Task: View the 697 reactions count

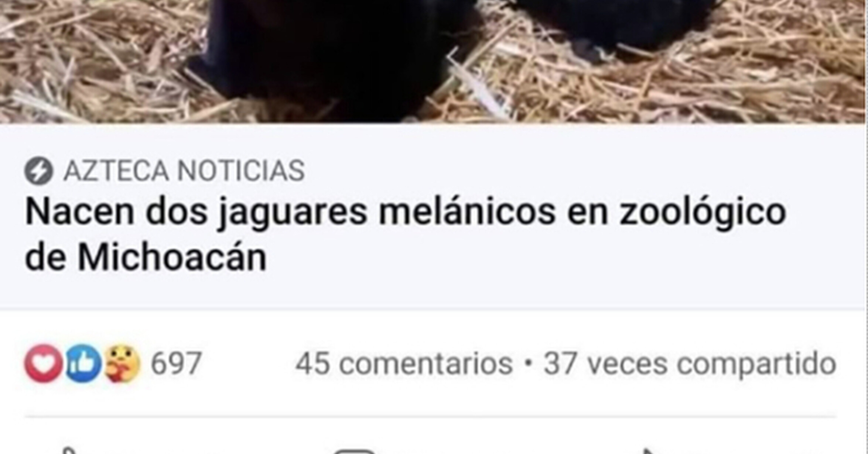Action: tap(176, 364)
